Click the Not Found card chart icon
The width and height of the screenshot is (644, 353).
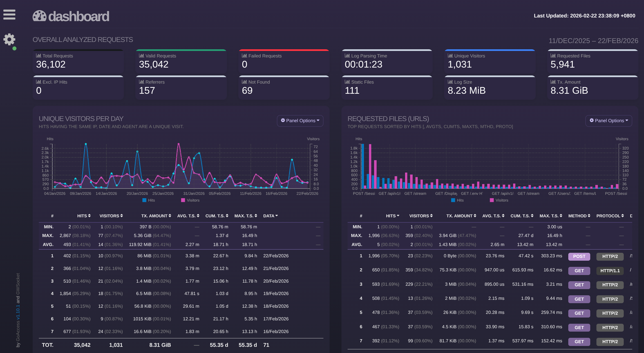point(244,82)
